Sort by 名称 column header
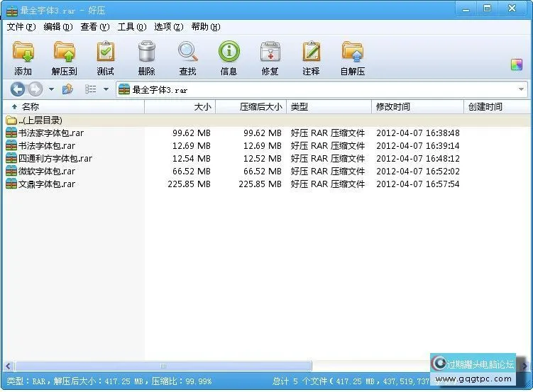 [74, 107]
